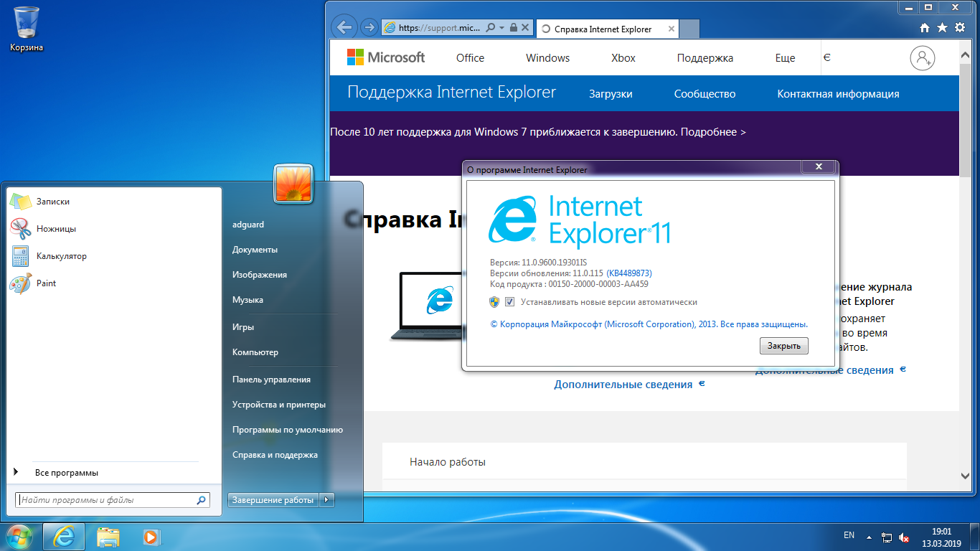980x551 pixels.
Task: Open Панель управления from Start menu
Action: (271, 380)
